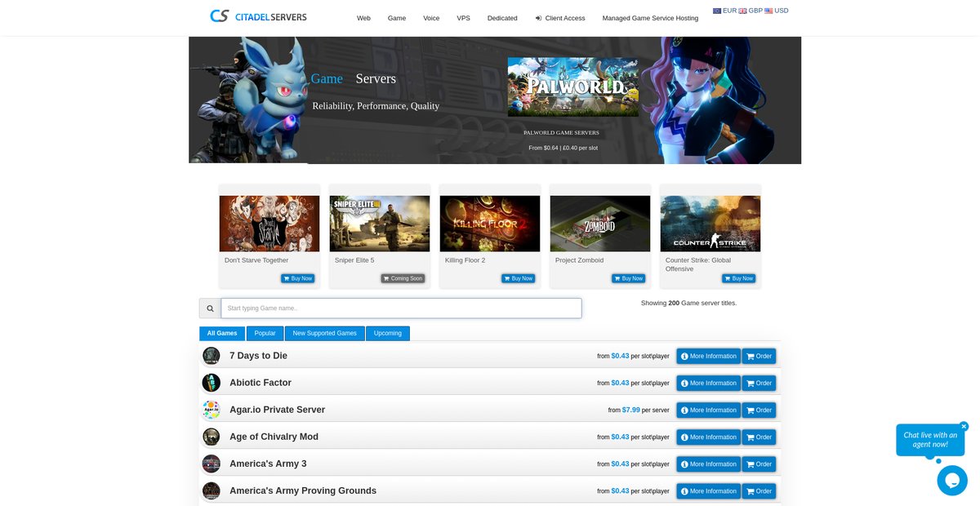Switch to the All Games tab

[x=222, y=333]
